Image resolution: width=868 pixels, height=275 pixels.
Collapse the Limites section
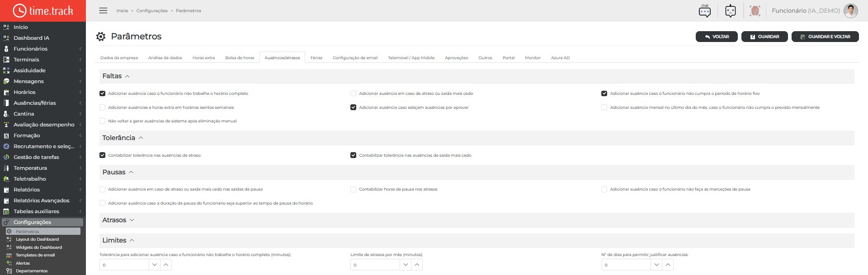click(132, 240)
